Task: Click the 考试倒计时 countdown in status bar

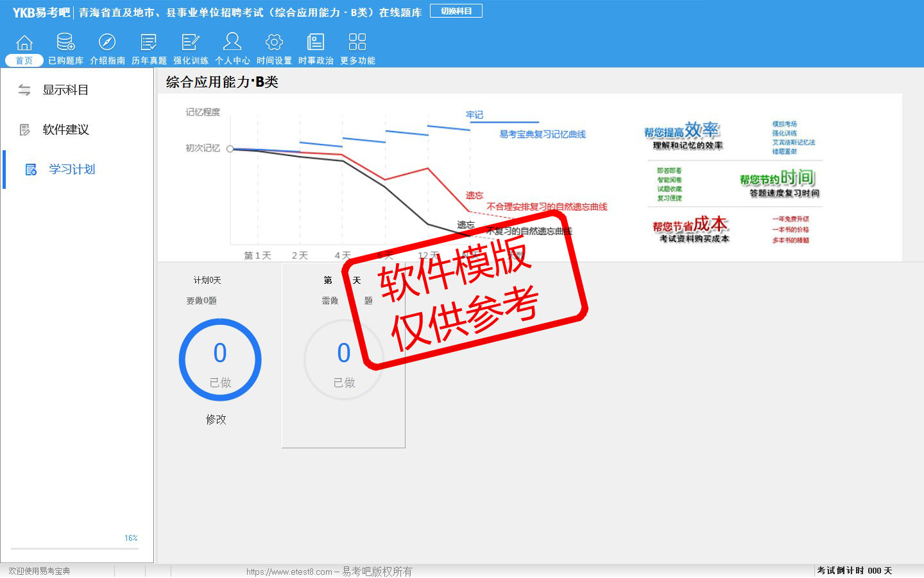Action: pos(854,570)
